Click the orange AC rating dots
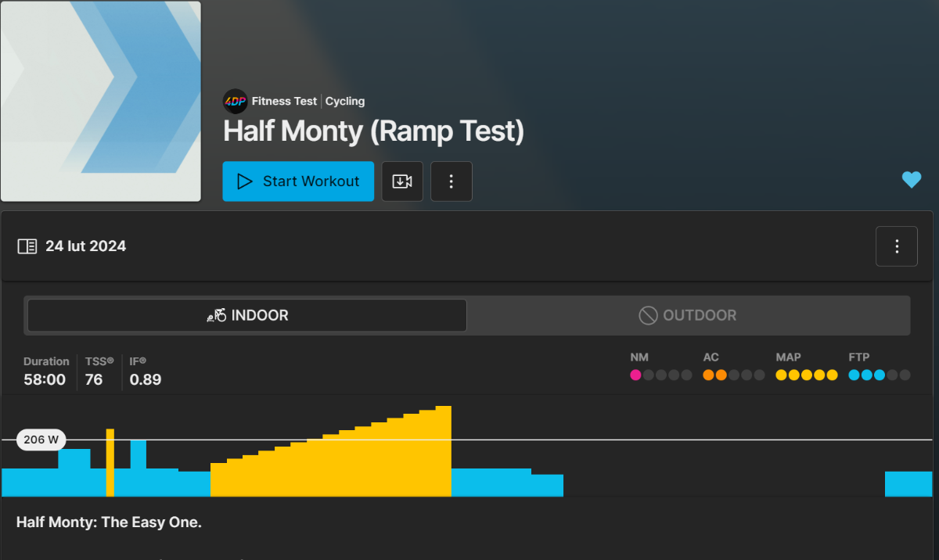This screenshot has width=939, height=560. [714, 375]
